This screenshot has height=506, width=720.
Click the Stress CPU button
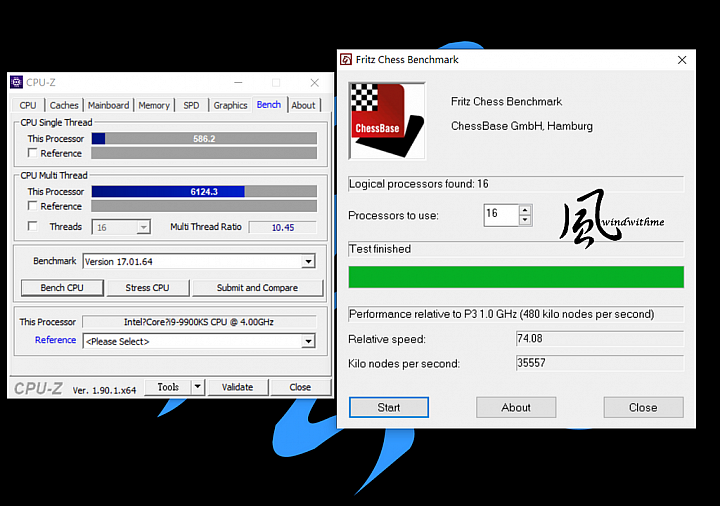pos(147,288)
